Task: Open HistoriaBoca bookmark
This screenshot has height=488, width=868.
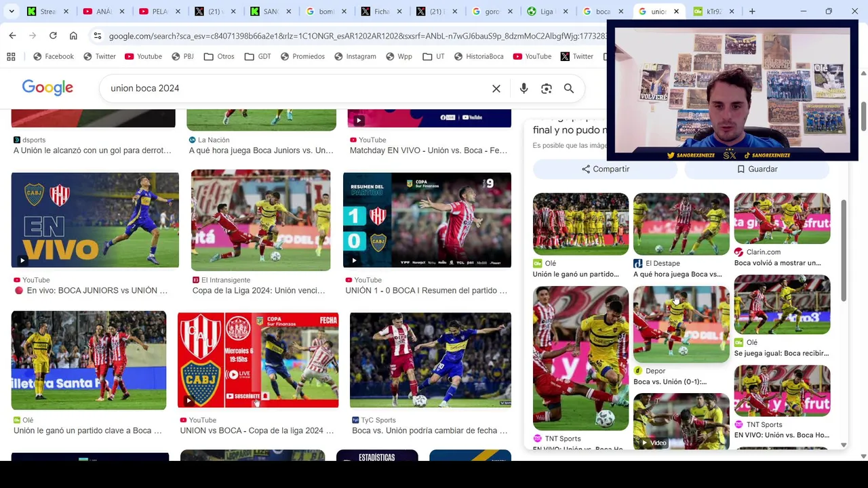Action: (479, 56)
